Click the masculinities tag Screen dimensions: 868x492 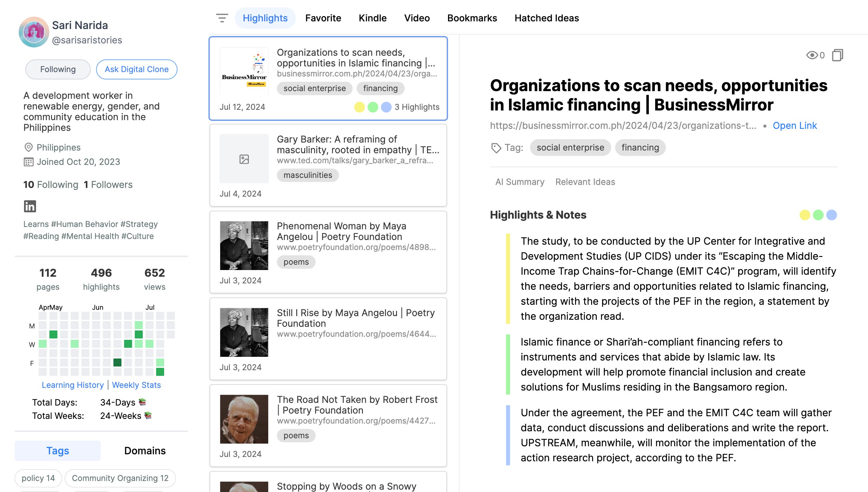pos(308,175)
